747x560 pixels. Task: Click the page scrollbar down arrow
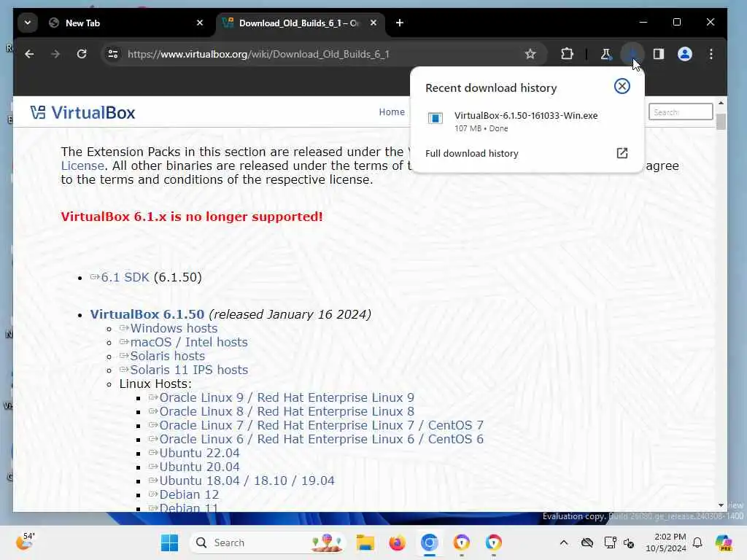[721, 505]
